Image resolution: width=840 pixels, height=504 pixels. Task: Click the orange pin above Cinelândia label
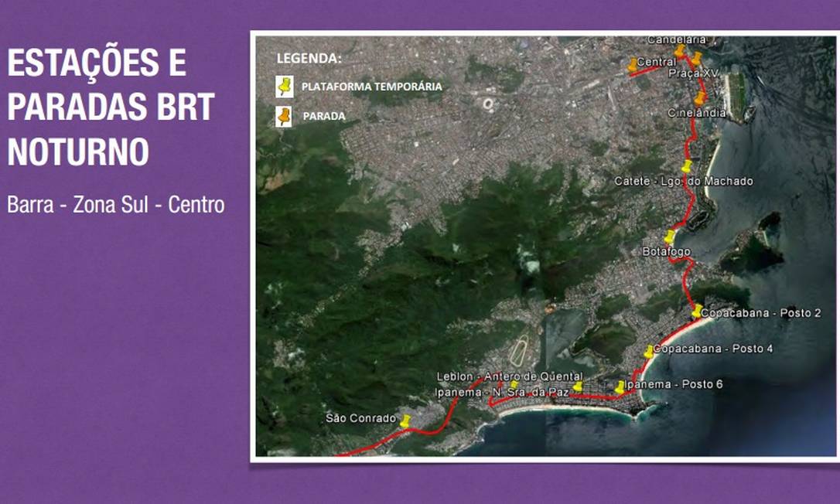tap(700, 98)
